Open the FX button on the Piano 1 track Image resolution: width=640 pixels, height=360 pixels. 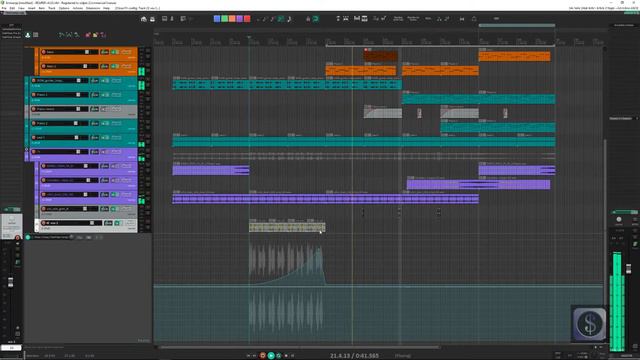click(x=95, y=95)
